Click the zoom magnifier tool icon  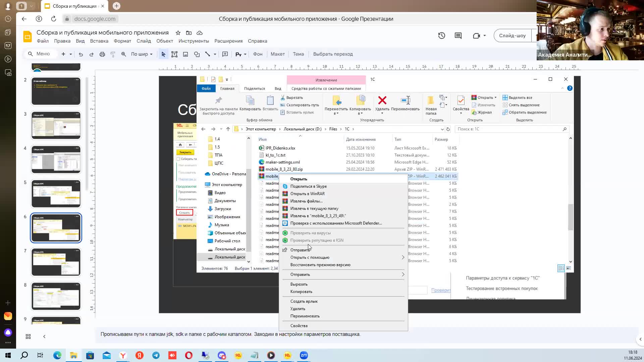tap(124, 54)
